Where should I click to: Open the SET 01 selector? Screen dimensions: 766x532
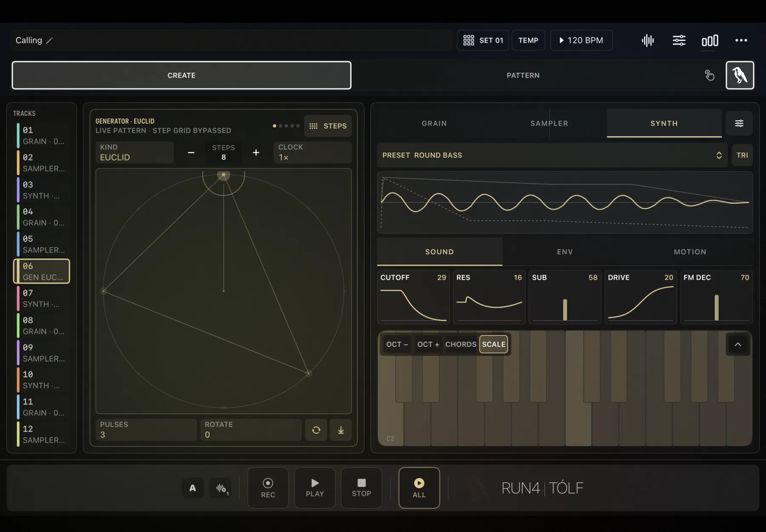coord(483,40)
